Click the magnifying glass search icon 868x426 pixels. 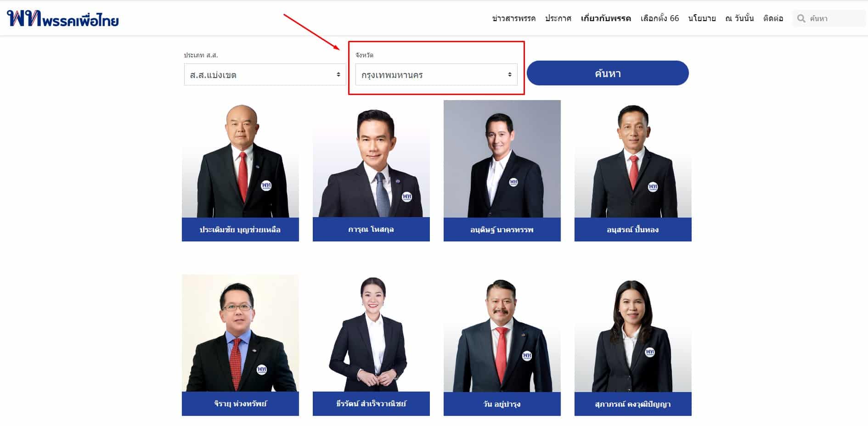[801, 18]
